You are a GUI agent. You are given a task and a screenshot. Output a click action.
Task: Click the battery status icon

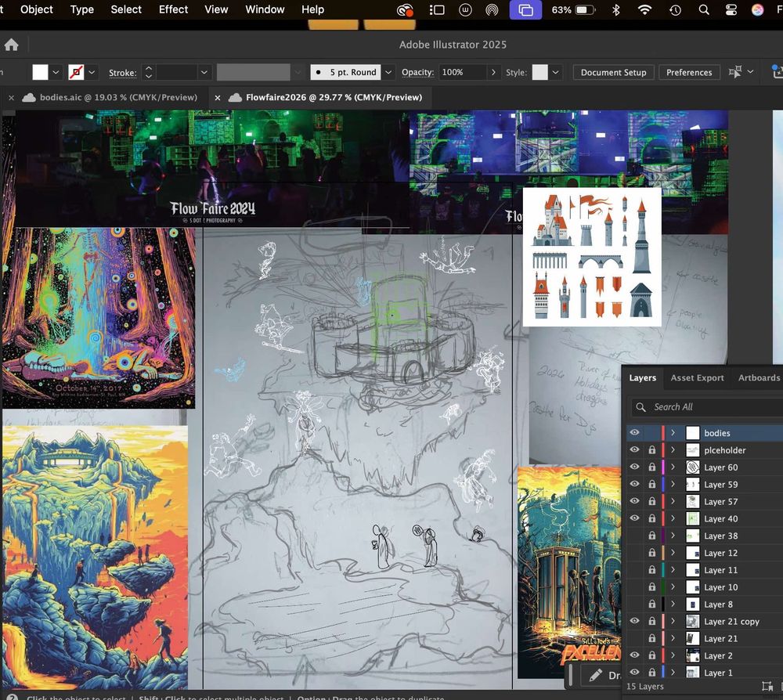click(x=585, y=10)
